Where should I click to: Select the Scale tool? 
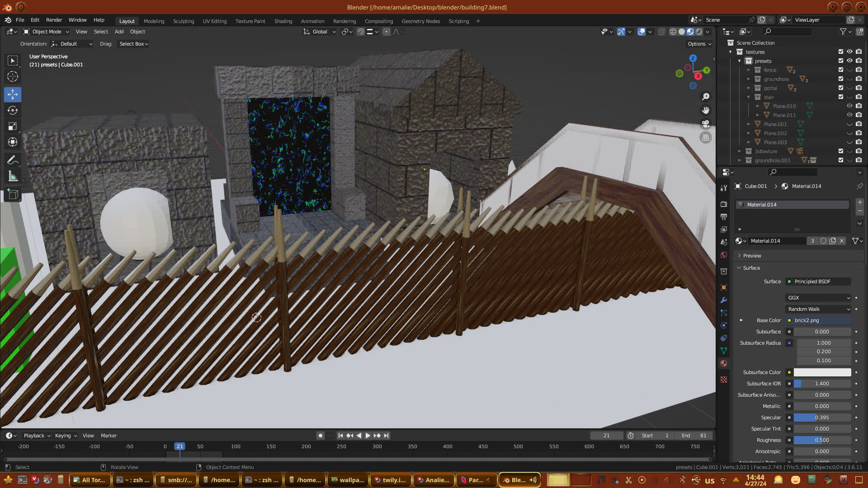point(13,127)
